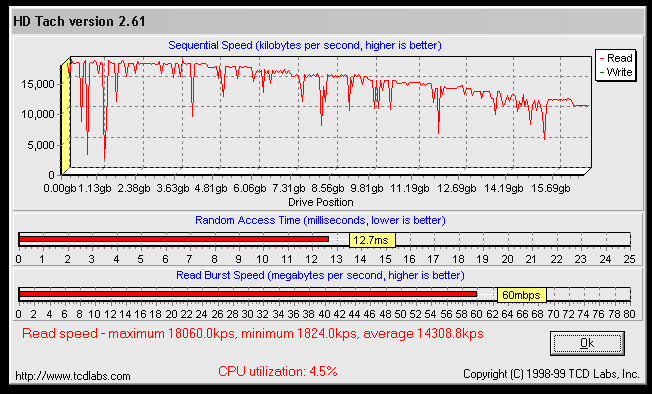
Task: Click the 11.19gb drive position label
Action: point(410,189)
